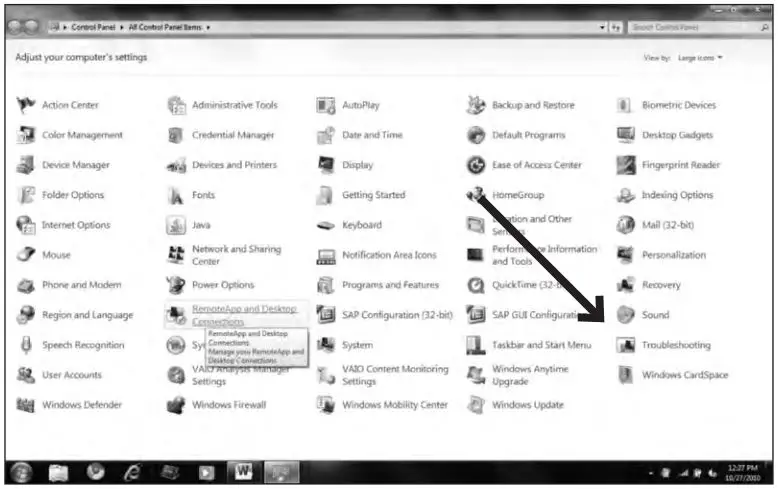
Task: Open the Indexing Options icon
Action: coord(625,195)
